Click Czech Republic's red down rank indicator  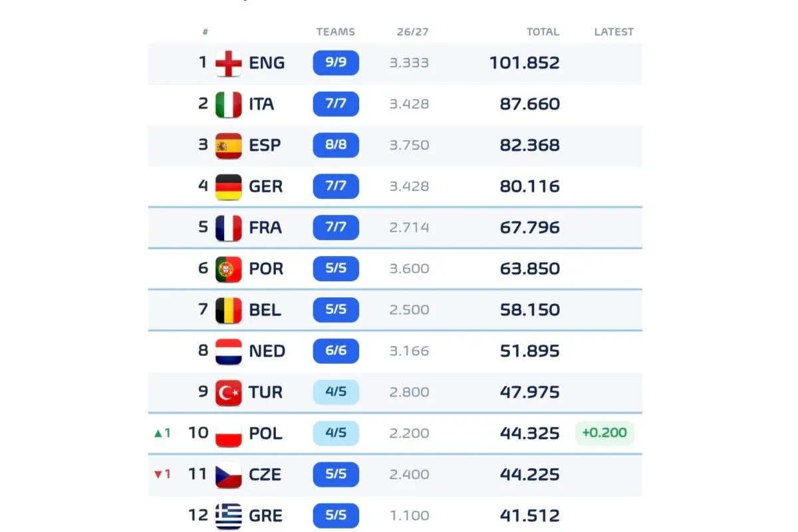(162, 474)
